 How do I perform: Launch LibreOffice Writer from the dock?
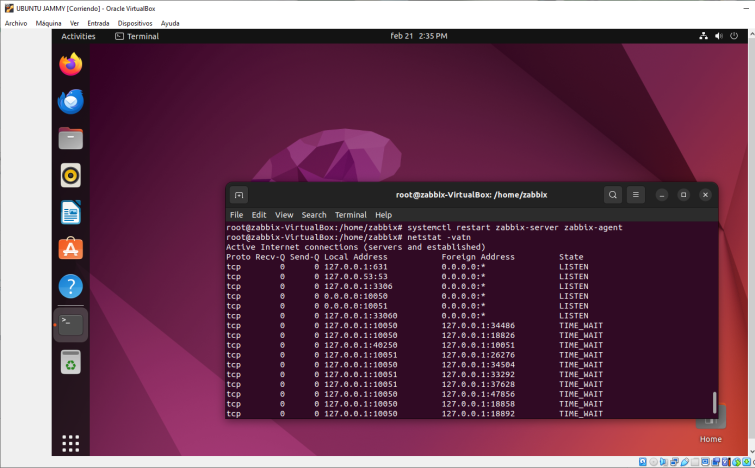pyautogui.click(x=71, y=212)
